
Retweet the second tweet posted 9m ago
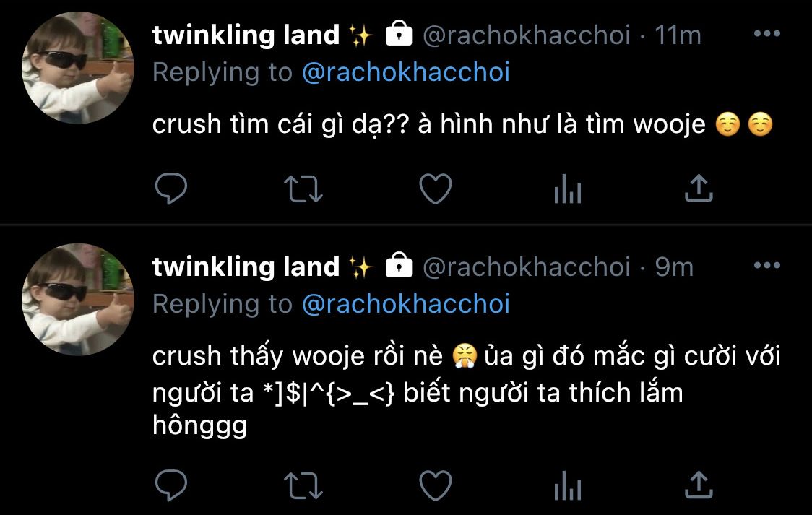(x=303, y=486)
